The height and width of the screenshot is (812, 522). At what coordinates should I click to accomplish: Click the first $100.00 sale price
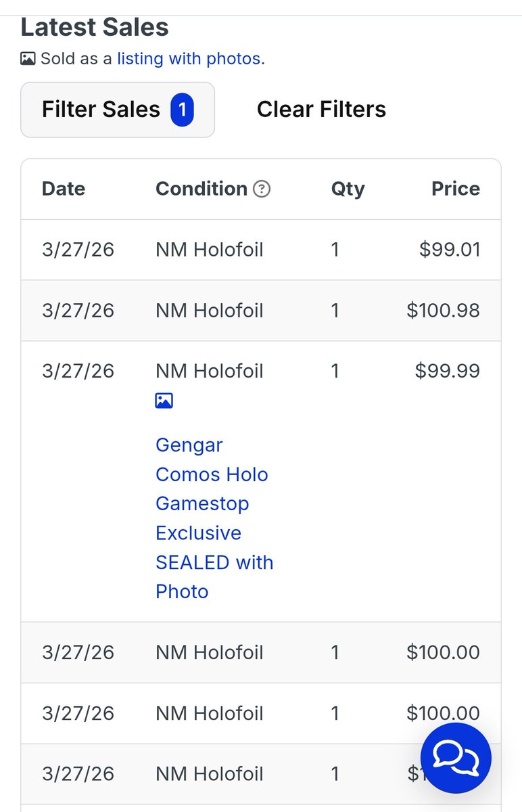(444, 652)
